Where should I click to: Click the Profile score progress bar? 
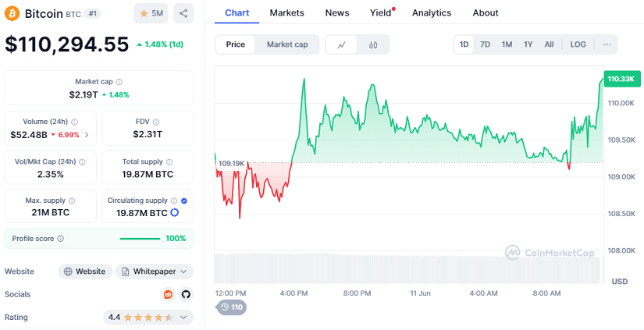[140, 239]
